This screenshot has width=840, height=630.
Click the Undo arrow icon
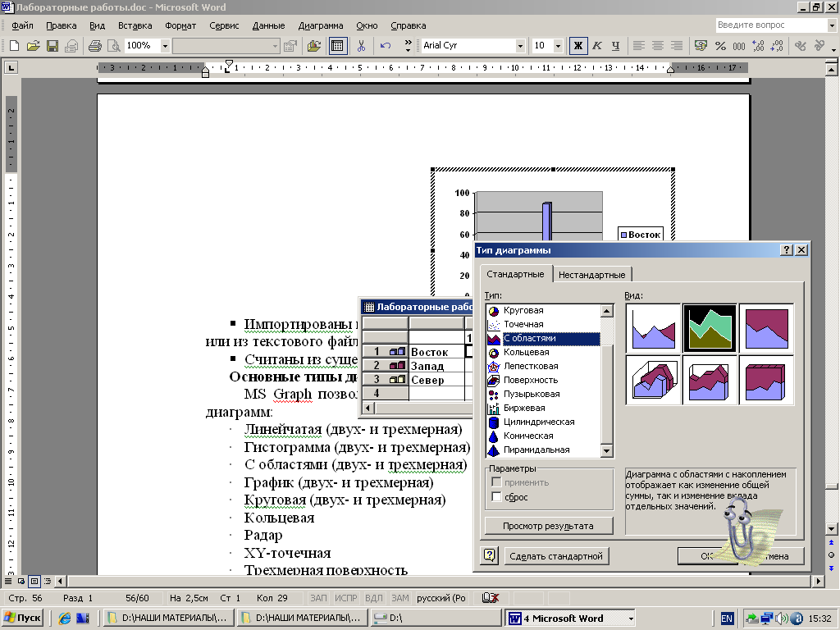tap(386, 46)
